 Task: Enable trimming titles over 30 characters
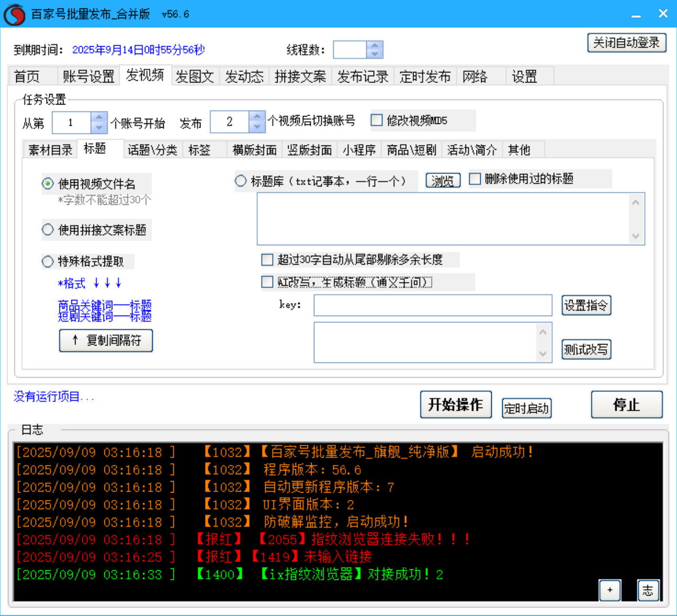click(x=267, y=259)
